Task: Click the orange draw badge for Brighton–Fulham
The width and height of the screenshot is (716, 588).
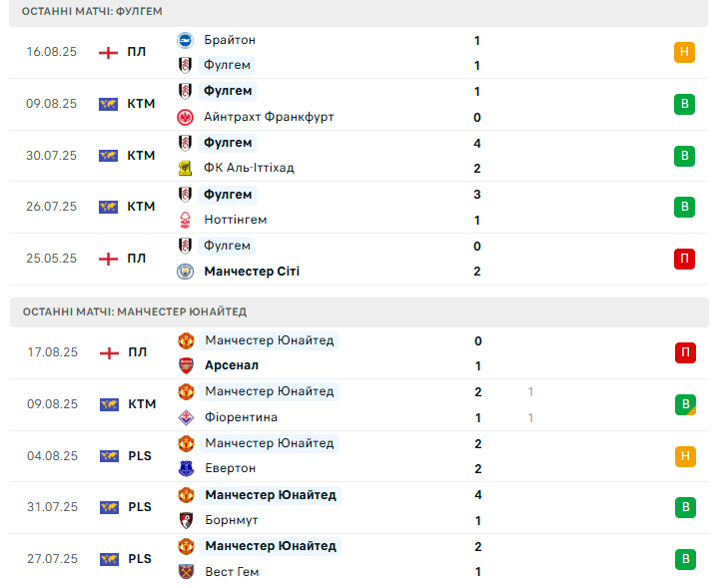Action: (x=684, y=53)
